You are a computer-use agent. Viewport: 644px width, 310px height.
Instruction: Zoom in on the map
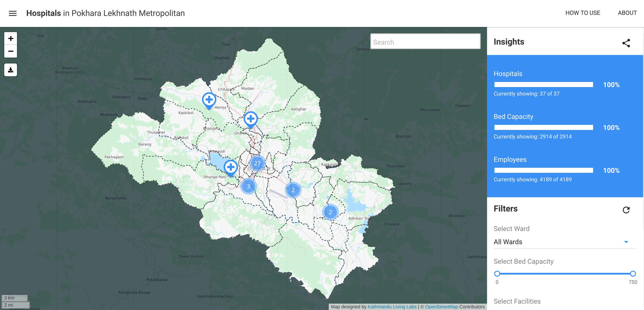point(11,39)
